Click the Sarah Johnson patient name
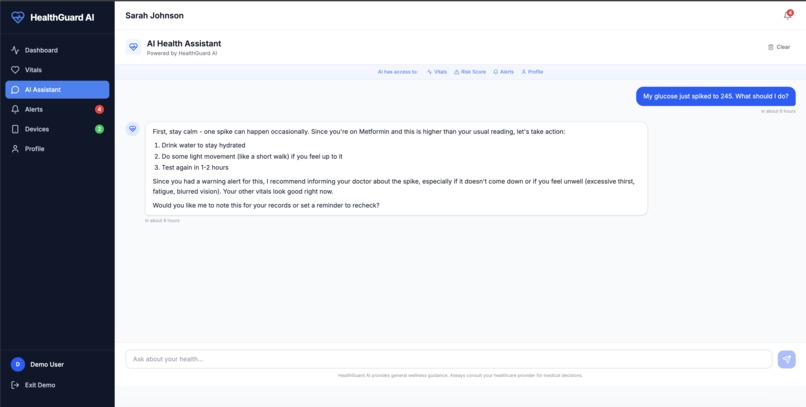 [154, 15]
